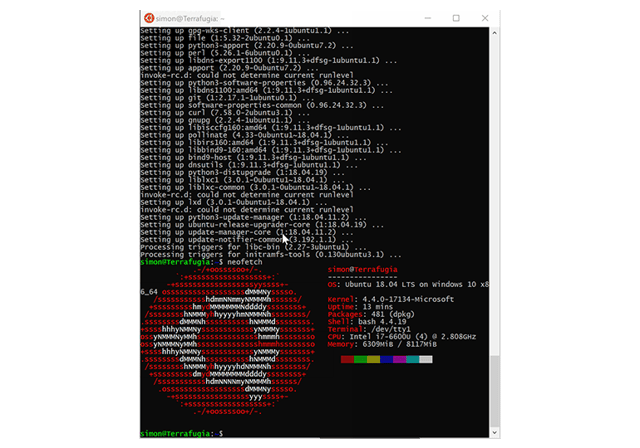Maximize the terminal window
Image resolution: width=640 pixels, height=448 pixels.
tap(456, 18)
